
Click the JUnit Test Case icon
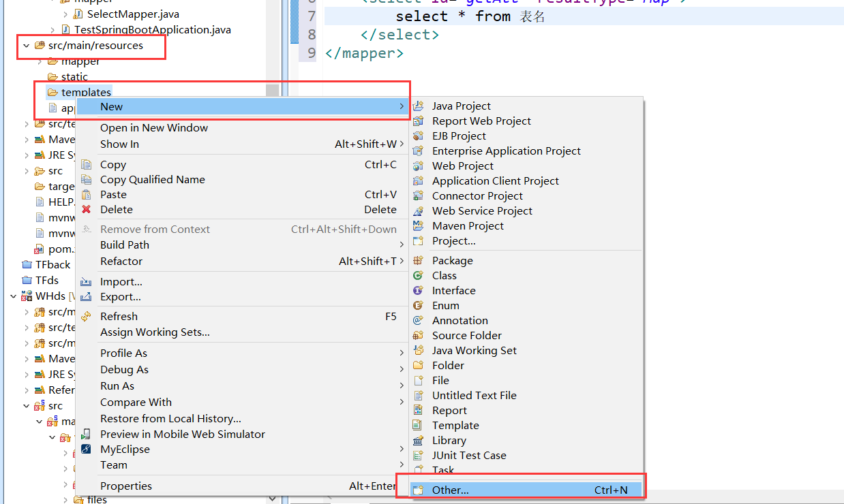pos(419,455)
